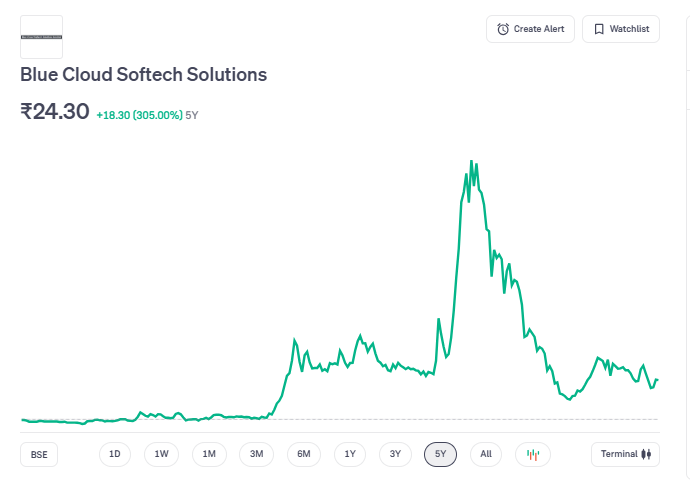Show the 1Y price chart

[x=350, y=454]
